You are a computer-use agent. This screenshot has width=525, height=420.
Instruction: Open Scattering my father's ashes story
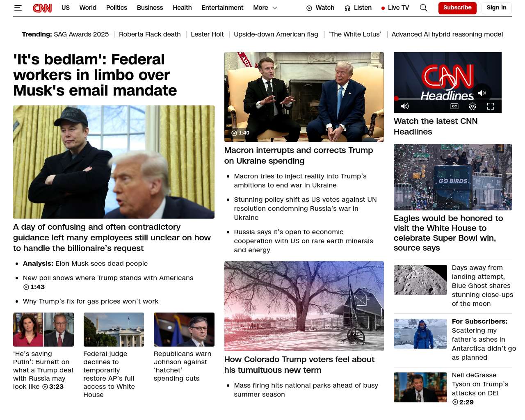pyautogui.click(x=484, y=339)
